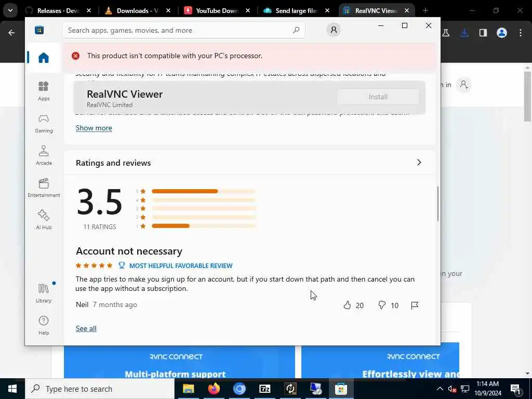The image size is (532, 399).
Task: Click the Windows taskbar search box
Action: (x=100, y=389)
